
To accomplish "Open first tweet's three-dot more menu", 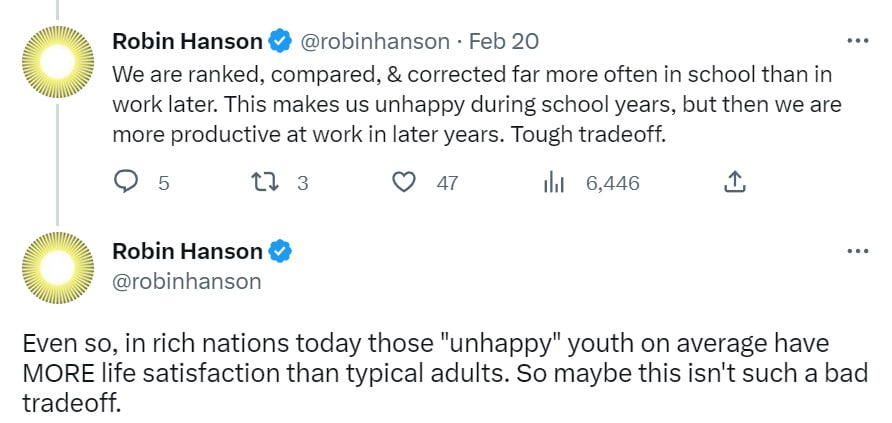I will [858, 41].
